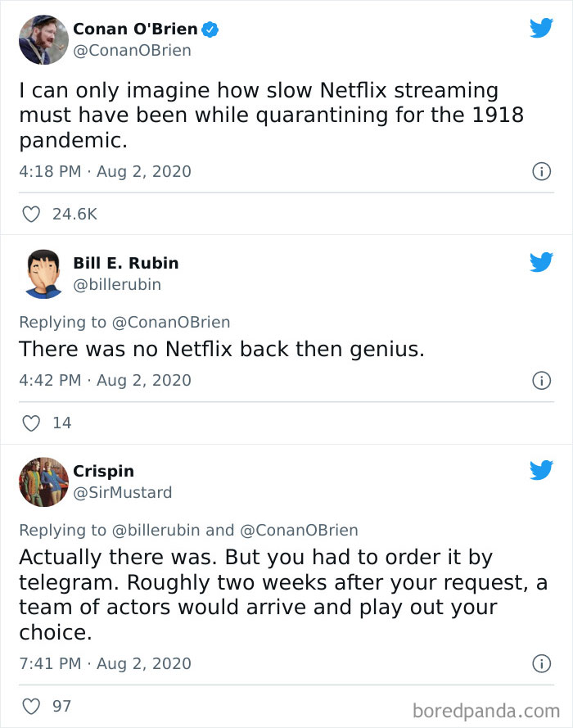Open the info icon next to Conan's timestamp

[x=542, y=172]
